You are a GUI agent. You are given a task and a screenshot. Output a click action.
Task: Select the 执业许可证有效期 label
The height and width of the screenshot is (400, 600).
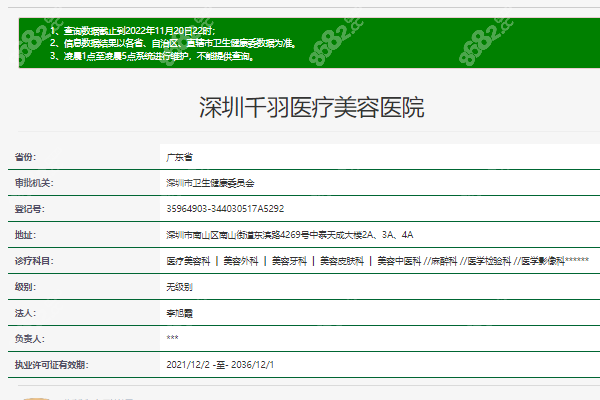tap(51, 365)
